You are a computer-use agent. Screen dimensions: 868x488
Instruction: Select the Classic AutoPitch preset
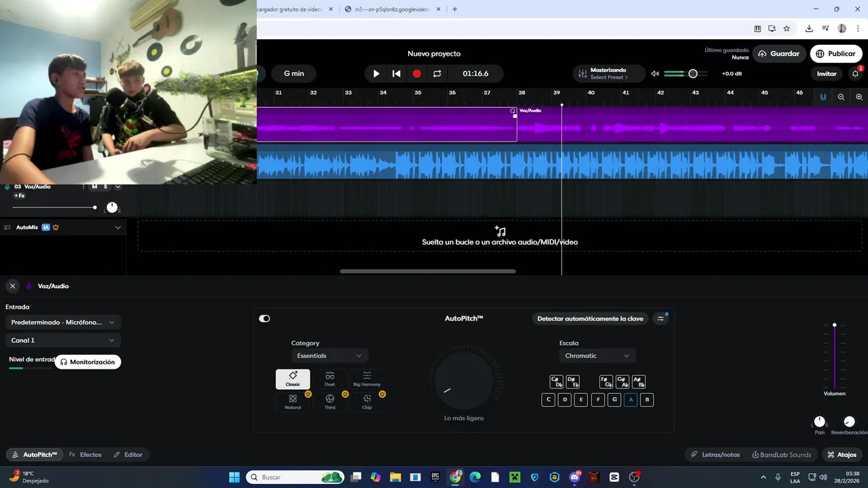[x=293, y=379]
